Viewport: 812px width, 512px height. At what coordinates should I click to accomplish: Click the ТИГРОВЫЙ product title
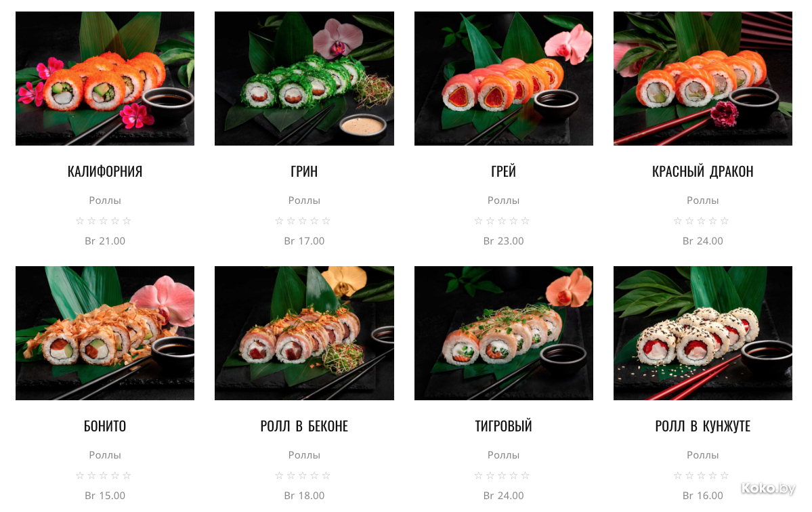[503, 426]
